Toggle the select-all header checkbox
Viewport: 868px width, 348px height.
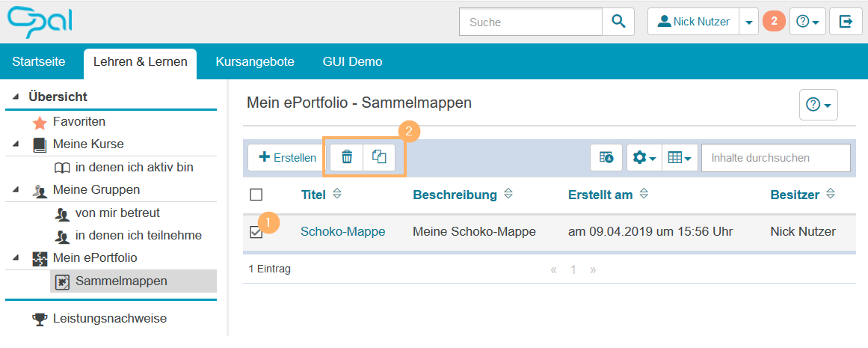coord(256,195)
